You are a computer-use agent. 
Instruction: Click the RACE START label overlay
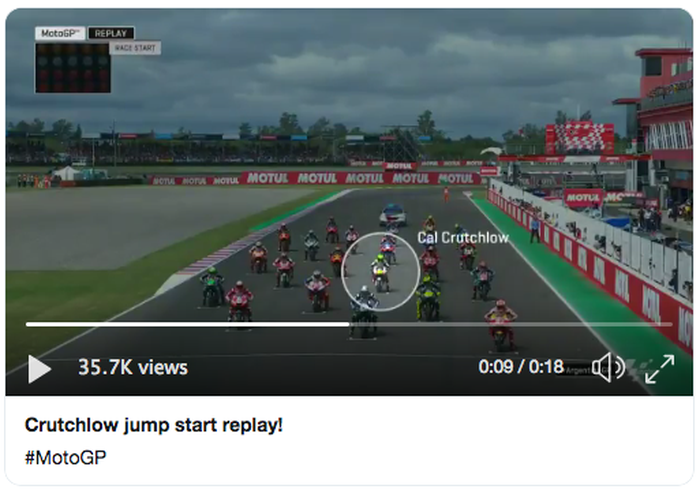coord(135,48)
